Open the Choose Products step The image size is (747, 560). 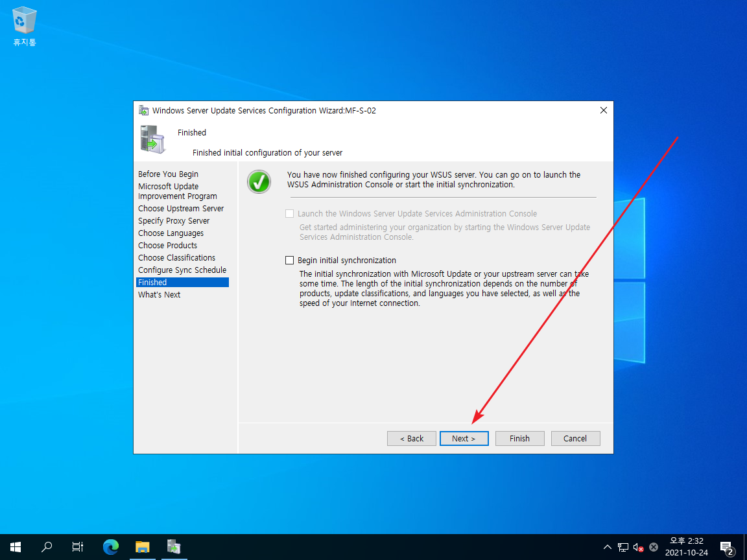pyautogui.click(x=168, y=245)
